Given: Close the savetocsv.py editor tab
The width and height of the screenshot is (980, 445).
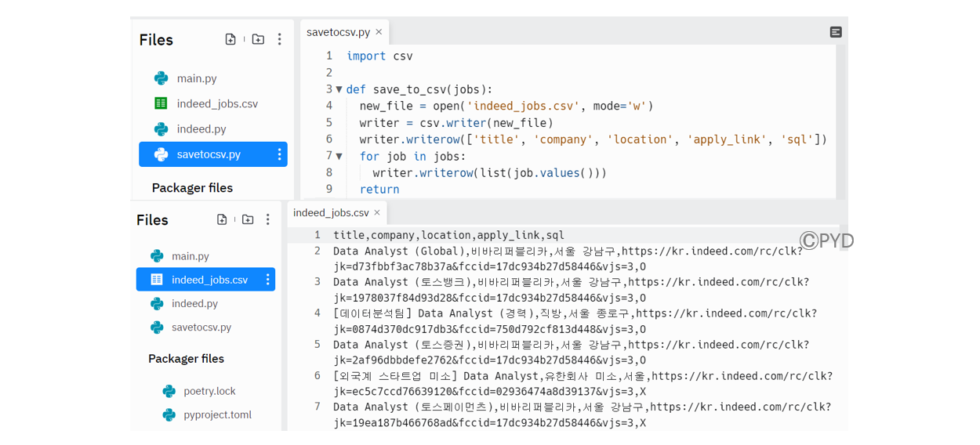Looking at the screenshot, I should 379,32.
